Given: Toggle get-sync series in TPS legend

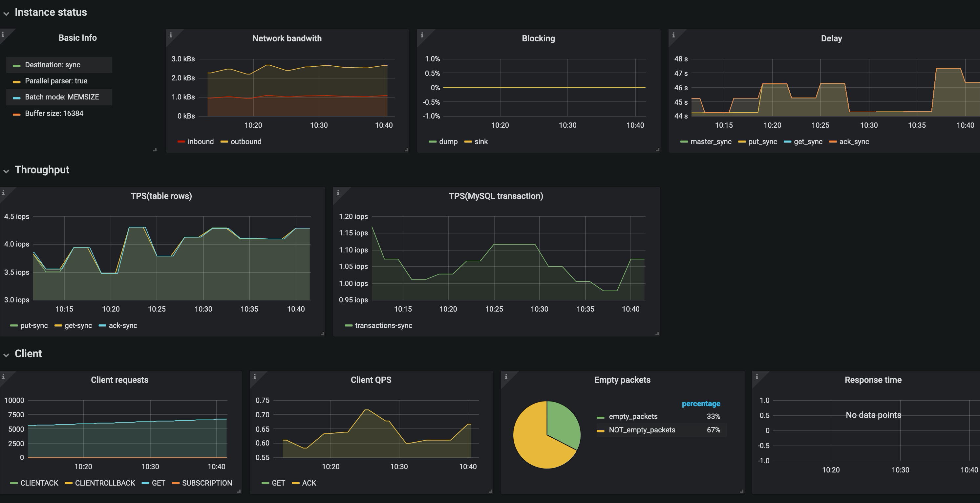Looking at the screenshot, I should [78, 325].
